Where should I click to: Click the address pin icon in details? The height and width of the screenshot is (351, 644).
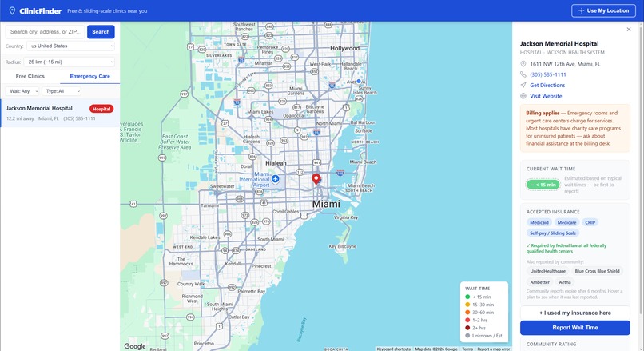(x=523, y=64)
